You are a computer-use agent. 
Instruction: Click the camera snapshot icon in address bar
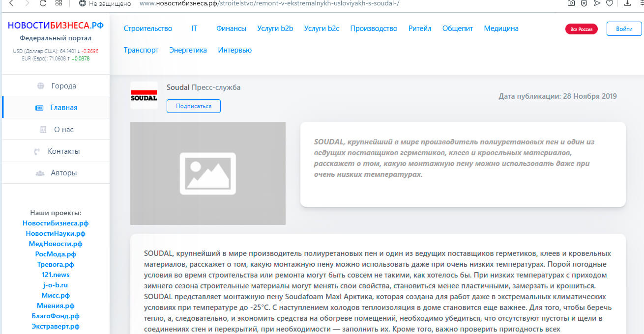(x=571, y=3)
